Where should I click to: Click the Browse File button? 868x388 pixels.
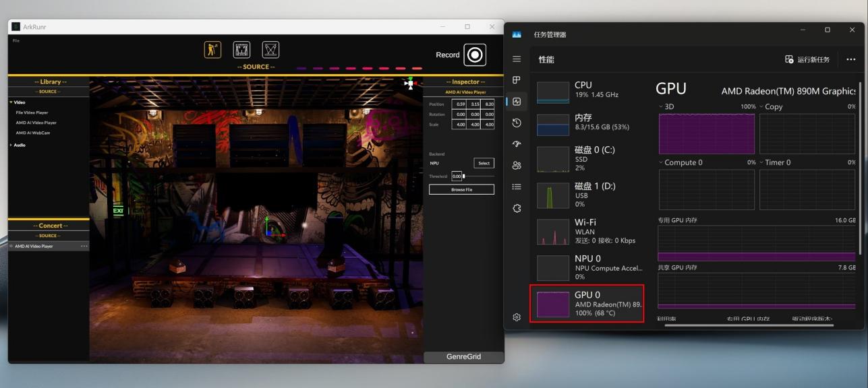tap(461, 190)
